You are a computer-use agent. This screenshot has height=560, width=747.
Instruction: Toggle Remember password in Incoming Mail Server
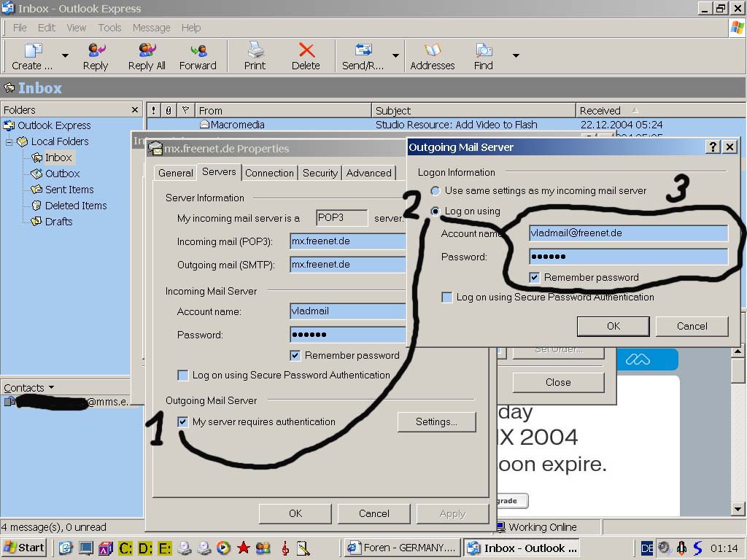pos(295,355)
